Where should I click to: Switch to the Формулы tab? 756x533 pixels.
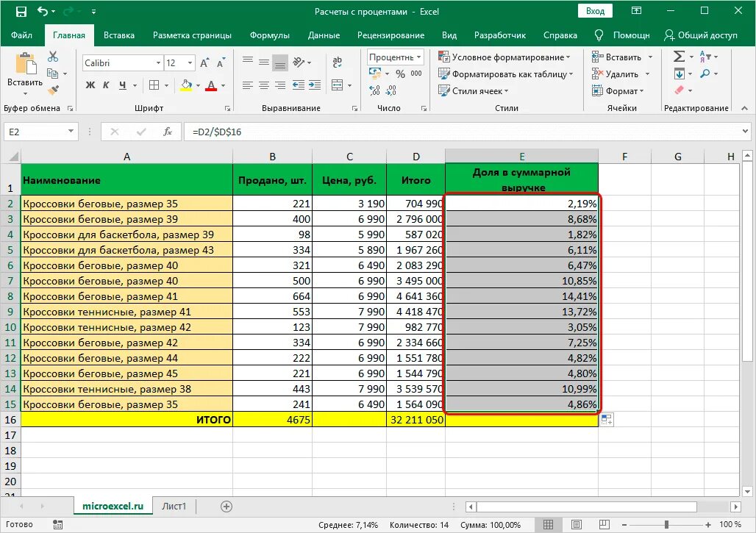pyautogui.click(x=269, y=35)
